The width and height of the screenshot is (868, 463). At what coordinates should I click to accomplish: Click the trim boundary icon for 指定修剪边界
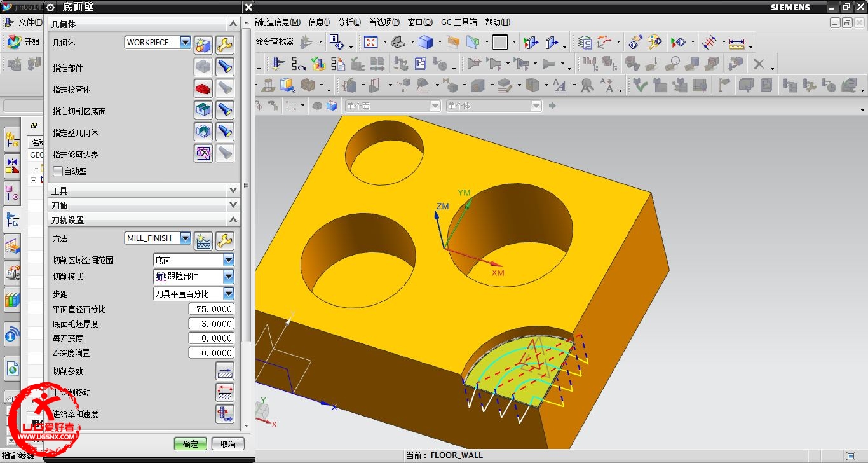point(203,153)
